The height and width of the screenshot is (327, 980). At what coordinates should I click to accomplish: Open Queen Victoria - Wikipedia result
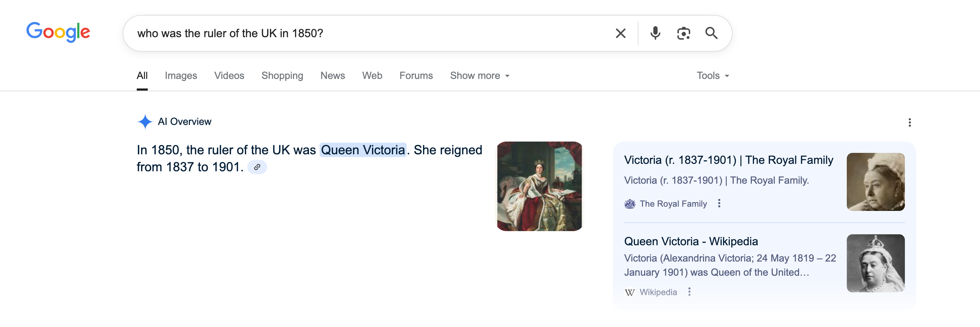[691, 241]
